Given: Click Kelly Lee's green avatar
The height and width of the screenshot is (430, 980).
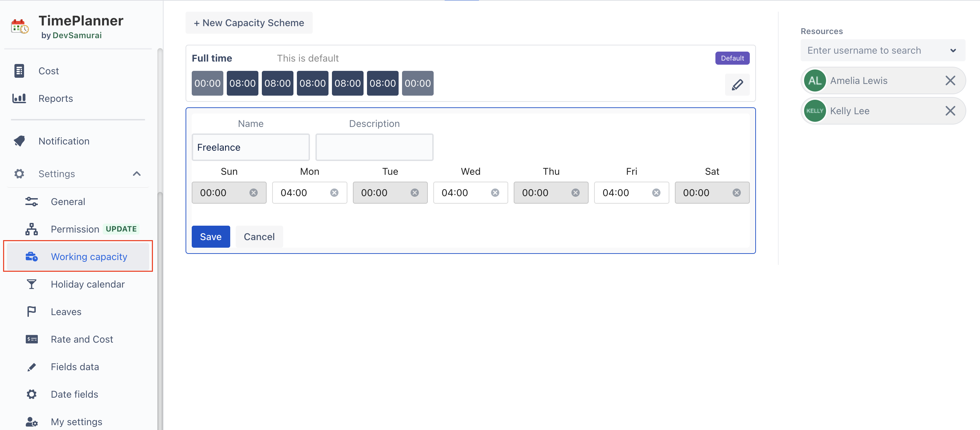Looking at the screenshot, I should click(814, 111).
